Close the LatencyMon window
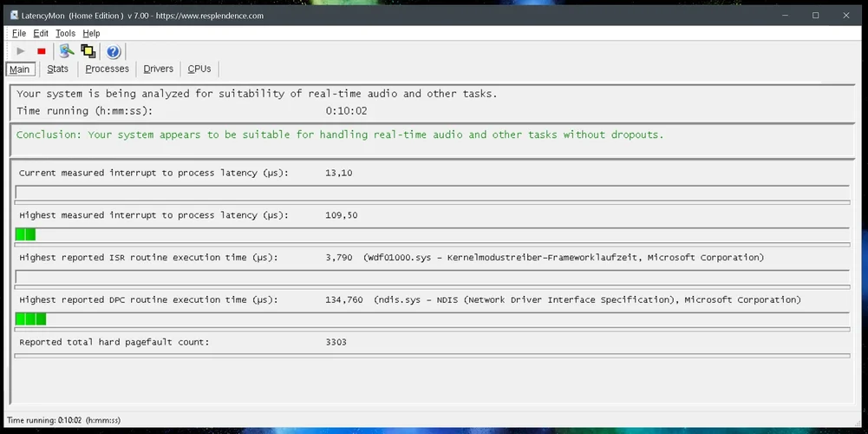This screenshot has width=868, height=434. [x=845, y=16]
